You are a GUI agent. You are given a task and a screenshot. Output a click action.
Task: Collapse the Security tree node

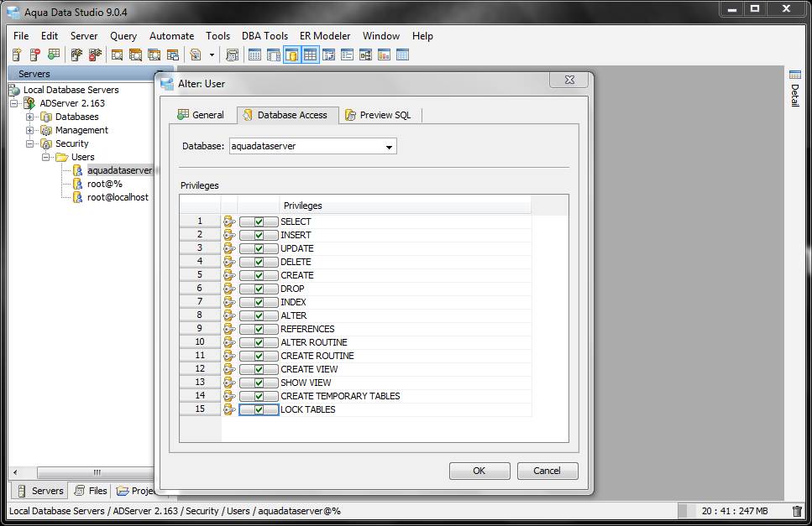(x=29, y=143)
